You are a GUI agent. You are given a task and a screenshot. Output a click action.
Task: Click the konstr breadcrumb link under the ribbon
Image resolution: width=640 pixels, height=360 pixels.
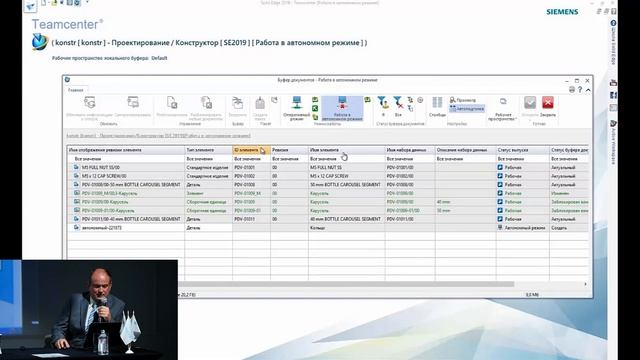click(x=158, y=136)
